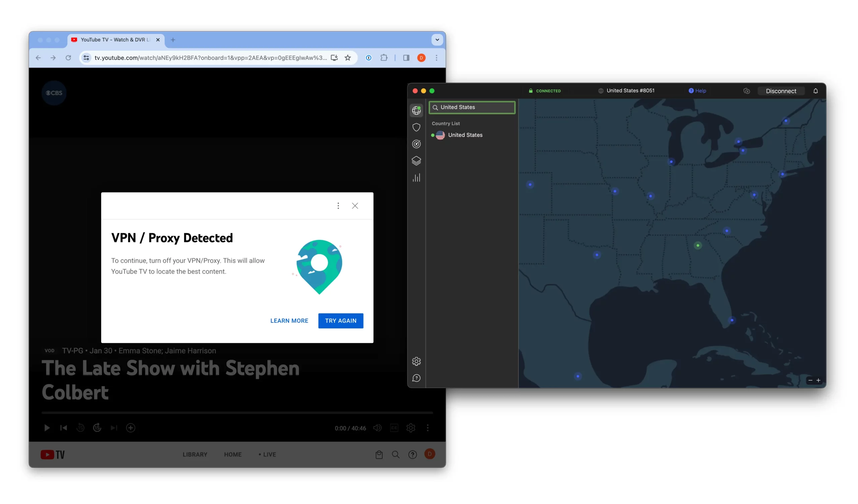Open the dialog's three-dot options menu

click(x=338, y=206)
